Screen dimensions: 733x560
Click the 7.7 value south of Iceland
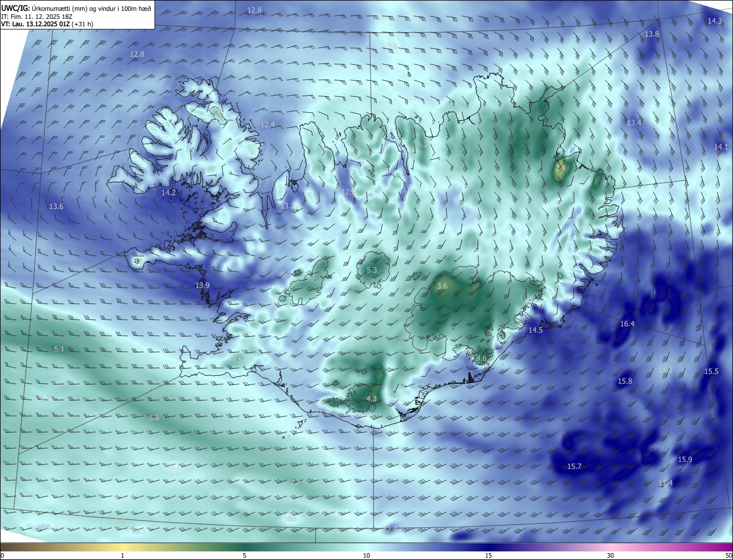(x=295, y=483)
